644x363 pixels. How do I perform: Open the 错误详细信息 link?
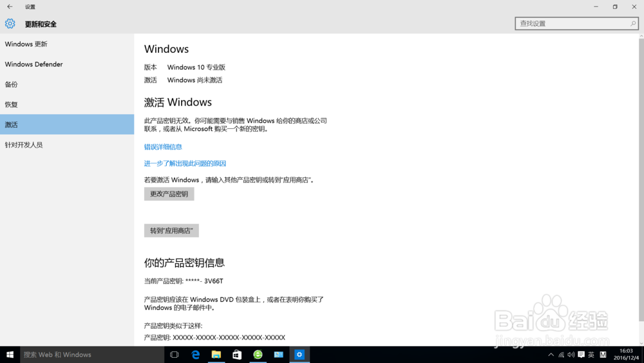coord(163,147)
